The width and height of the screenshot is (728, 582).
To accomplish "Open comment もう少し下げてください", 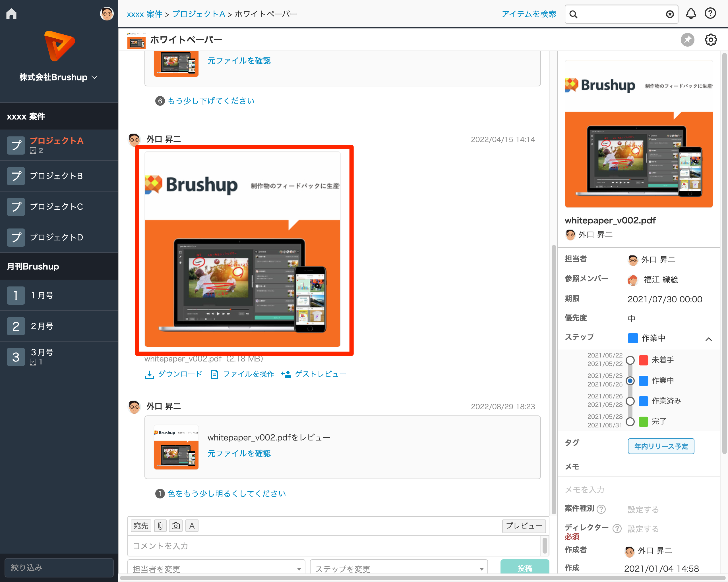I will pos(211,101).
